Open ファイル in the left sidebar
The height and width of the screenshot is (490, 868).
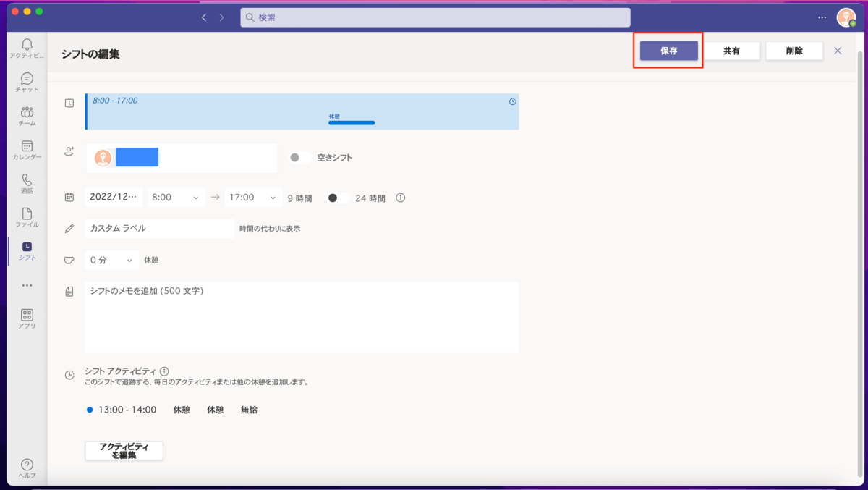27,215
